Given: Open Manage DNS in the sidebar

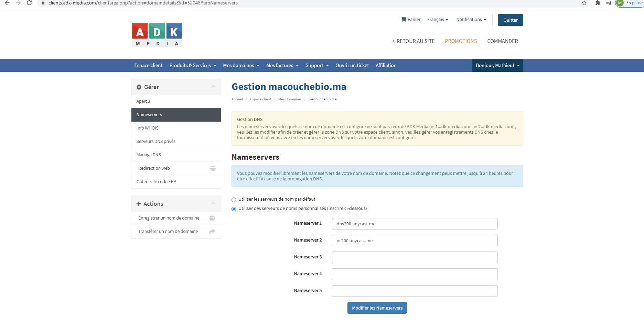Looking at the screenshot, I should [149, 155].
